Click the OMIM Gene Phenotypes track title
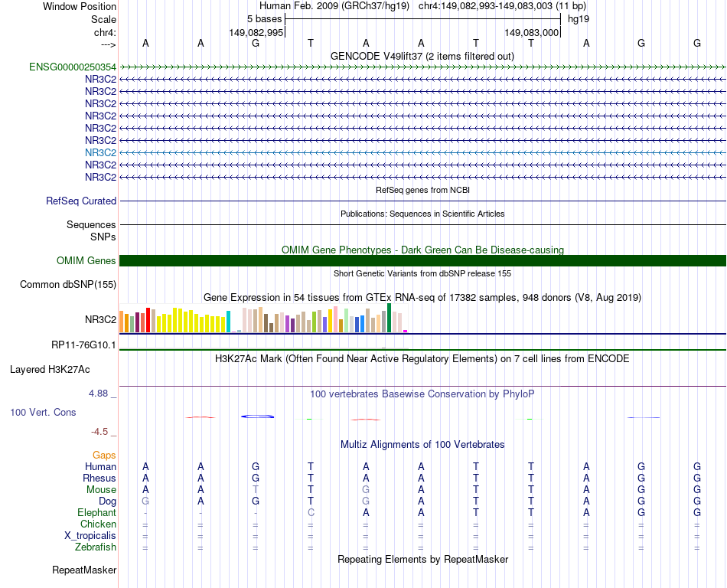 pyautogui.click(x=423, y=250)
